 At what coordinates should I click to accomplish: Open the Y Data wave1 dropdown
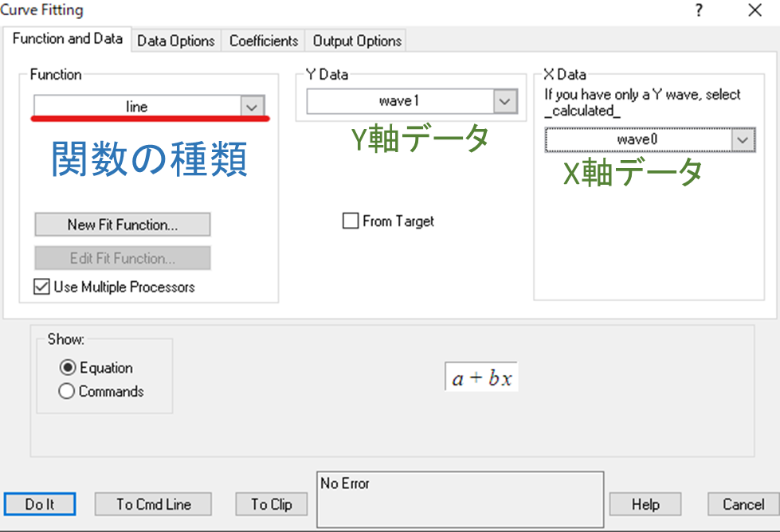pos(504,101)
